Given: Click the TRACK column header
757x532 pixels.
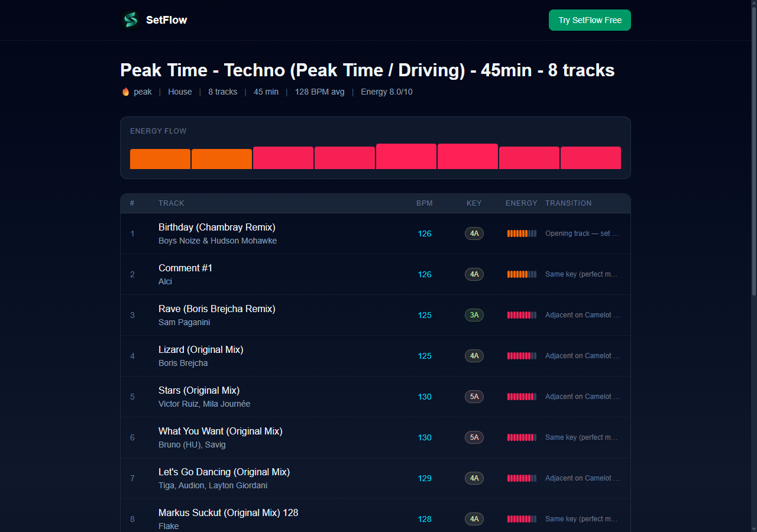Looking at the screenshot, I should pyautogui.click(x=171, y=203).
